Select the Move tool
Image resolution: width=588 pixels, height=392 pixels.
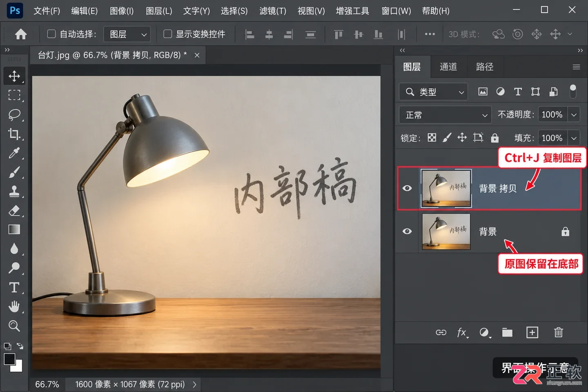click(14, 76)
